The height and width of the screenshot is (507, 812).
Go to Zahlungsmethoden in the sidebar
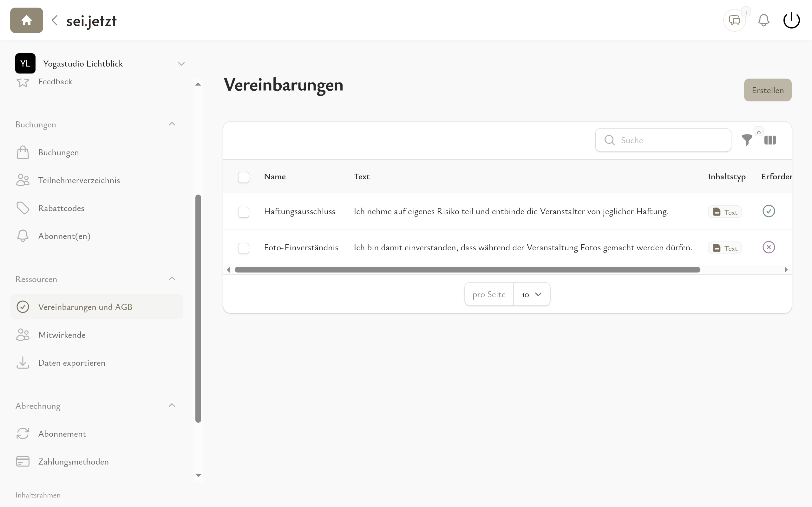(x=73, y=461)
